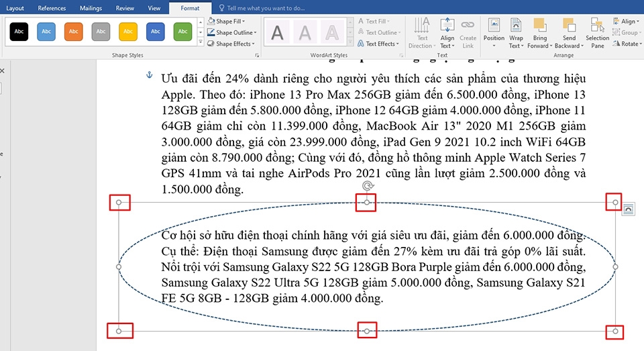Apply the light blue Abc shape style
The height and width of the screenshot is (351, 644).
[46, 32]
